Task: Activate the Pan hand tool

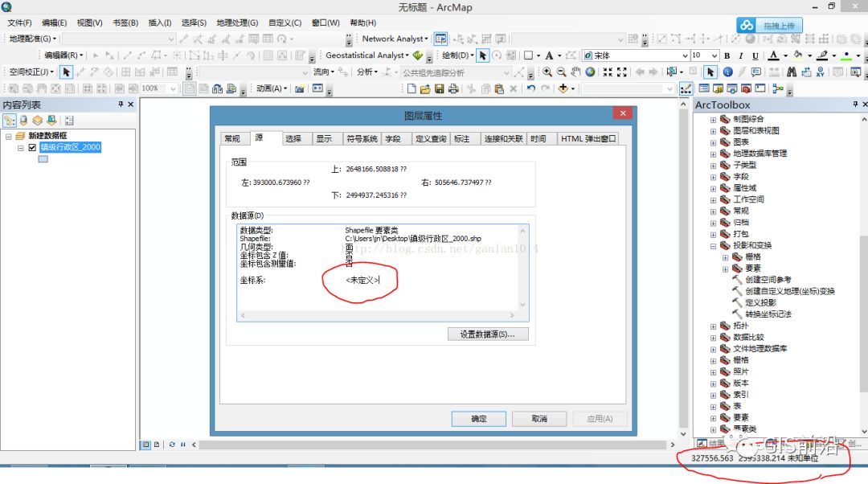Action: tap(575, 72)
